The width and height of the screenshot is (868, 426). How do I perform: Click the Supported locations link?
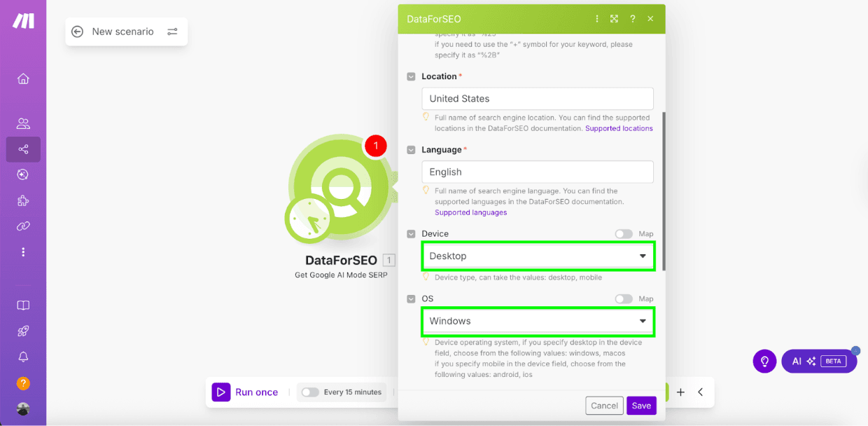pos(619,128)
